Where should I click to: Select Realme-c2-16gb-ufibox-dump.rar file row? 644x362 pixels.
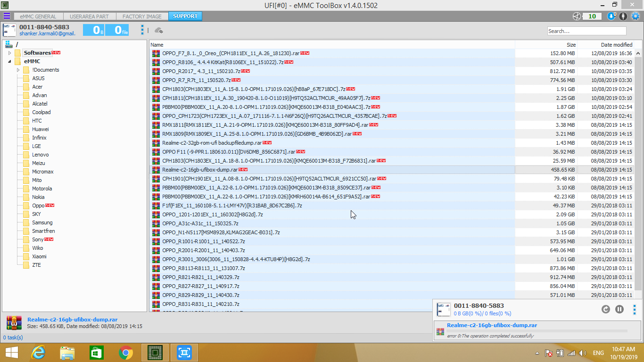coord(392,170)
